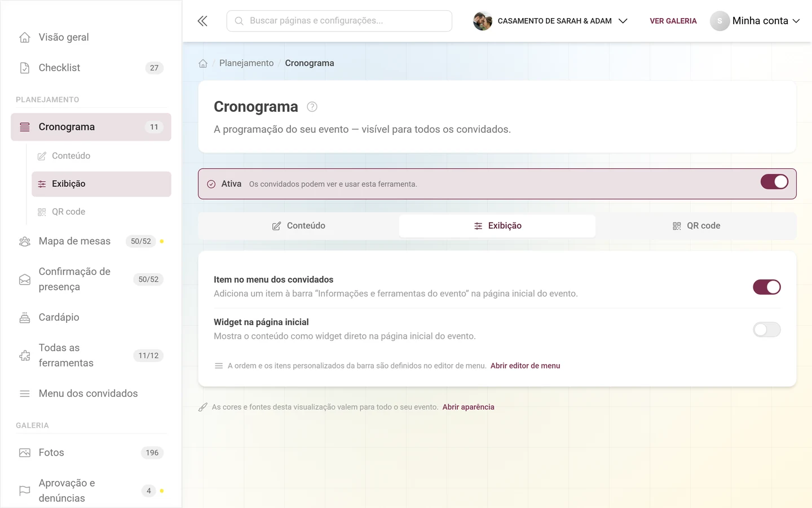Open the Minha conta dropdown
This screenshot has width=812, height=508.
(x=755, y=21)
